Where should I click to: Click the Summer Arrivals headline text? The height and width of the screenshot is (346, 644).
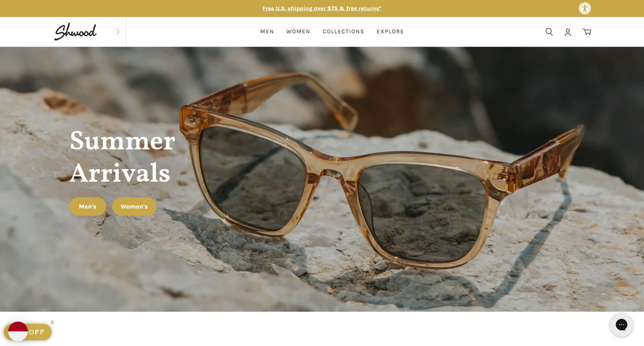click(x=122, y=156)
